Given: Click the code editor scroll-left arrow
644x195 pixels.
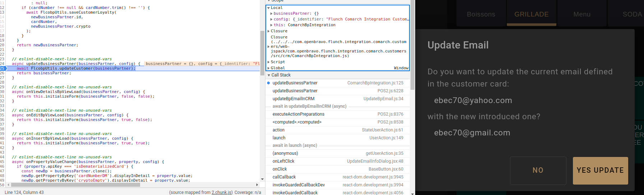Looking at the screenshot, I should [8, 185].
